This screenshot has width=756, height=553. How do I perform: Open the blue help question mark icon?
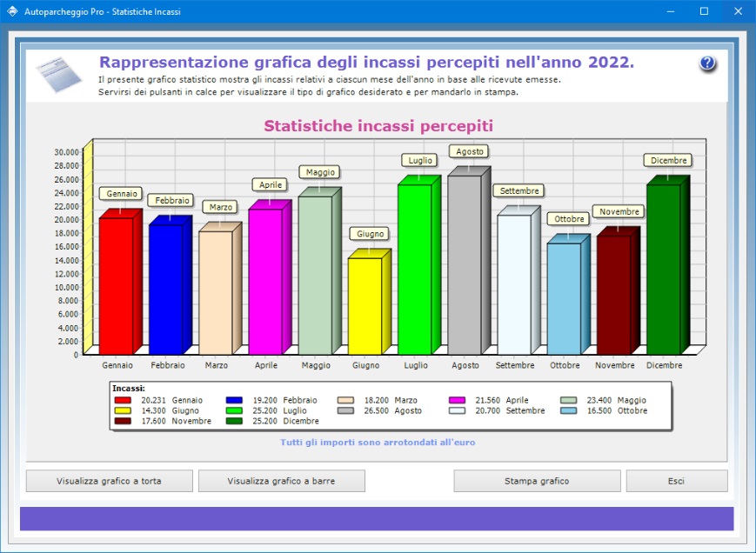[707, 63]
